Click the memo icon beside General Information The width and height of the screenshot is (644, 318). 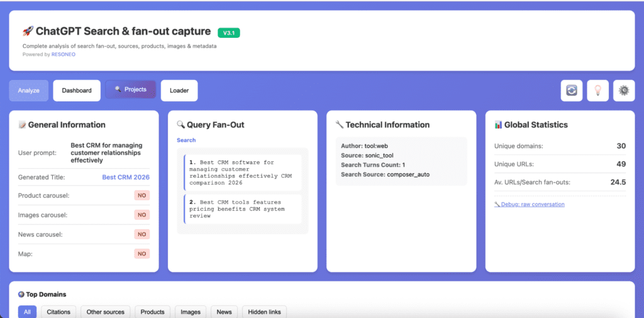point(22,125)
